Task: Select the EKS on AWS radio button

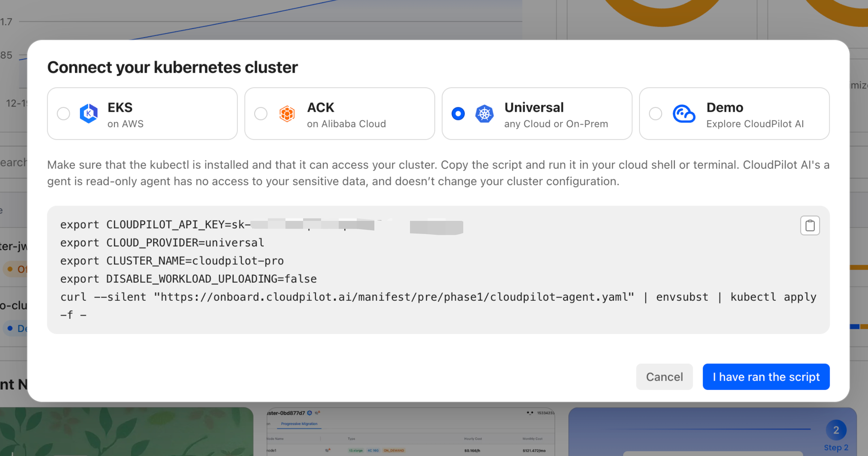Action: pos(63,113)
